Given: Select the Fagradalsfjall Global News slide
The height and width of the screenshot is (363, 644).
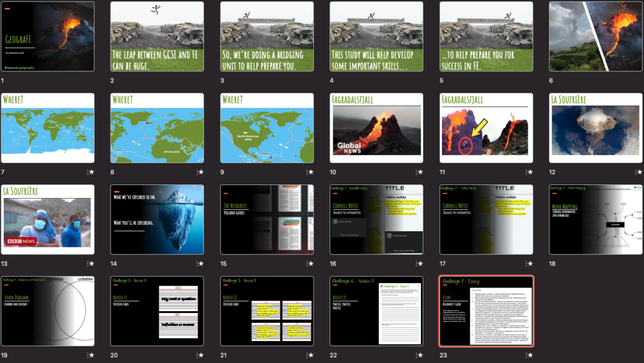Looking at the screenshot, I should coord(376,128).
